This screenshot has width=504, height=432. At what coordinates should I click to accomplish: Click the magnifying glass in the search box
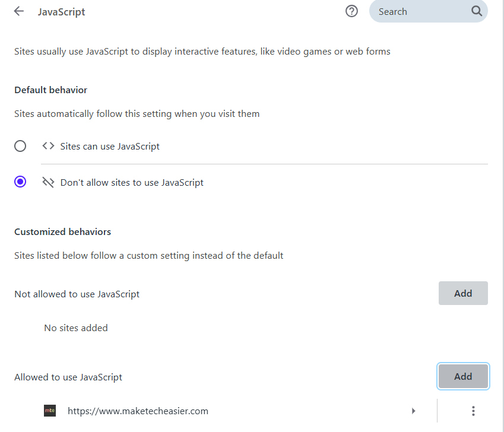tap(476, 11)
